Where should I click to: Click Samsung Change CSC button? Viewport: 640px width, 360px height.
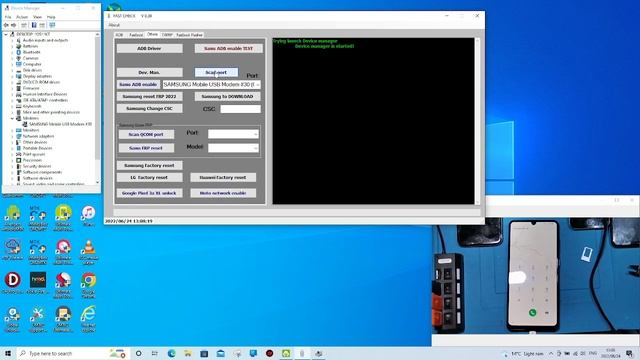149,109
